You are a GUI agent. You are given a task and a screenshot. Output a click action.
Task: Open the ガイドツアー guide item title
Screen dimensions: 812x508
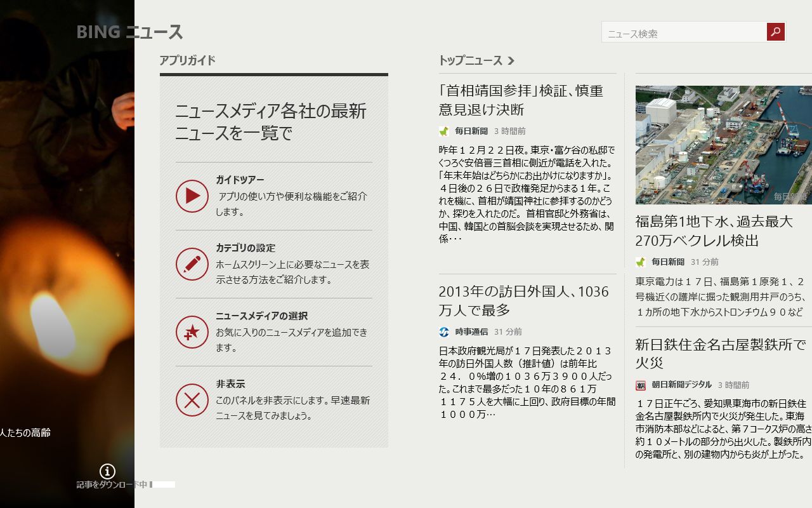[x=240, y=180]
